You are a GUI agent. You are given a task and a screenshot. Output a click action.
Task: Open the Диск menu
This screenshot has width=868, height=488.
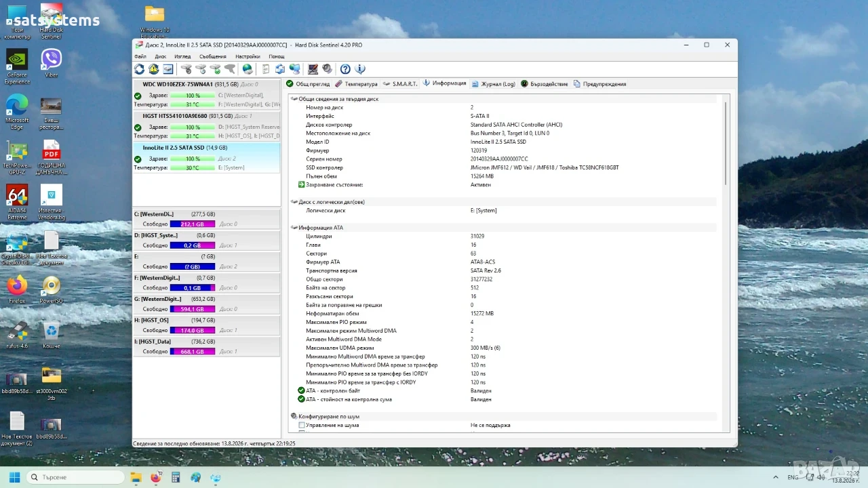tap(161, 57)
